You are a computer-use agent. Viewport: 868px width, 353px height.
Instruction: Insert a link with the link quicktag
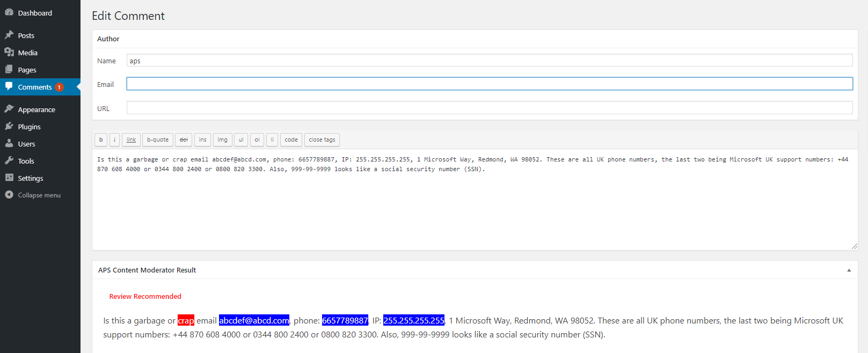click(132, 139)
